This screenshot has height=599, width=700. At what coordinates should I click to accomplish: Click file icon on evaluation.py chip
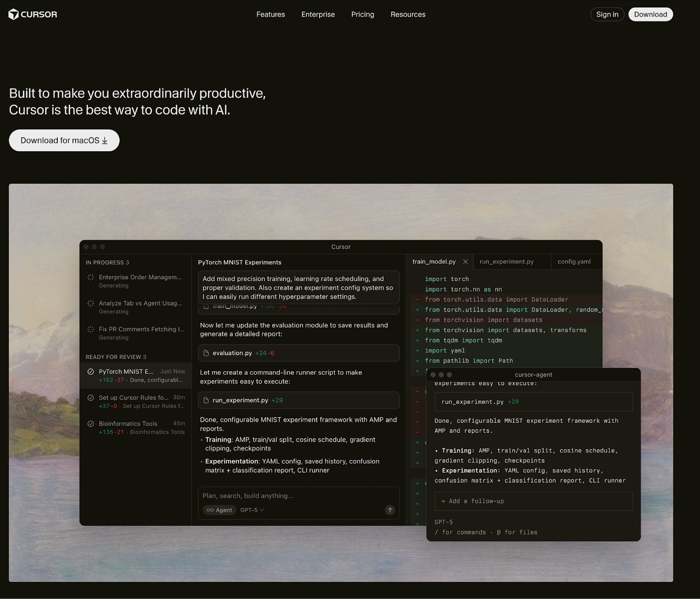[206, 353]
